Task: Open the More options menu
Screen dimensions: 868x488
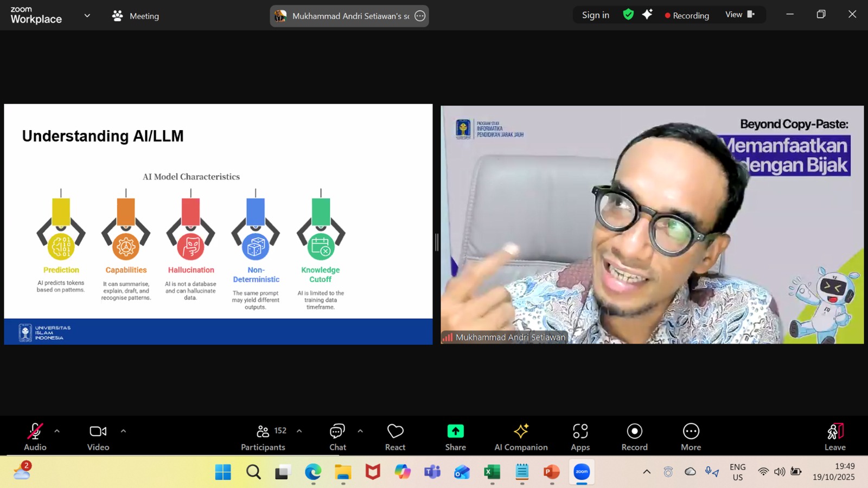Action: pyautogui.click(x=691, y=436)
